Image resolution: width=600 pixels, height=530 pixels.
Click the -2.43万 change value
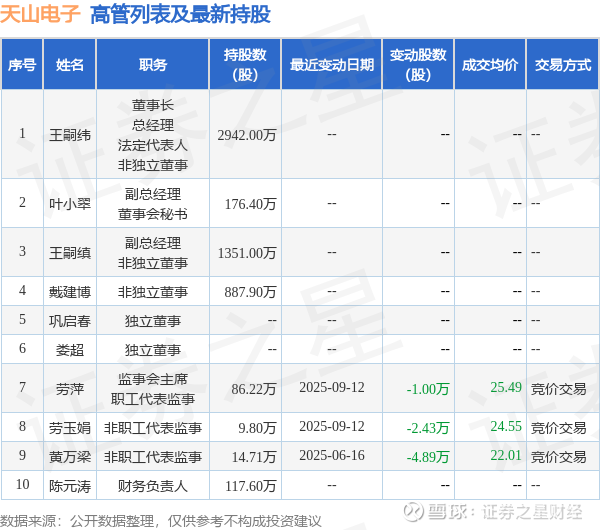[x=428, y=428]
